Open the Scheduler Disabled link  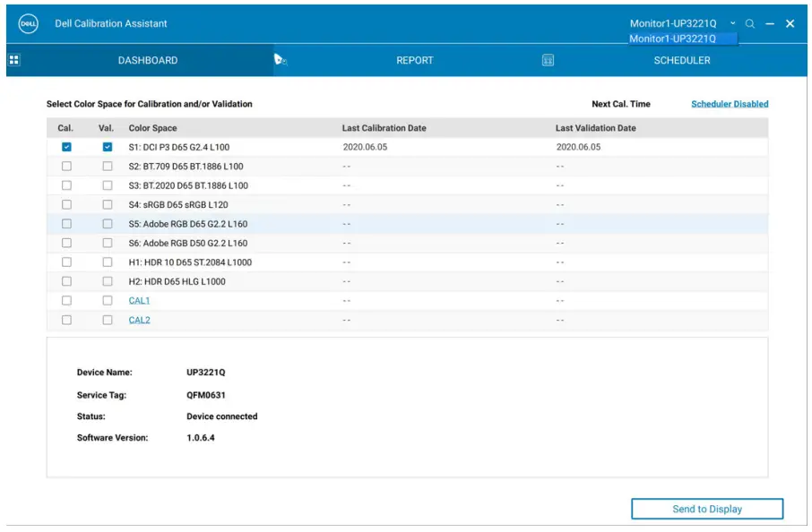(729, 104)
